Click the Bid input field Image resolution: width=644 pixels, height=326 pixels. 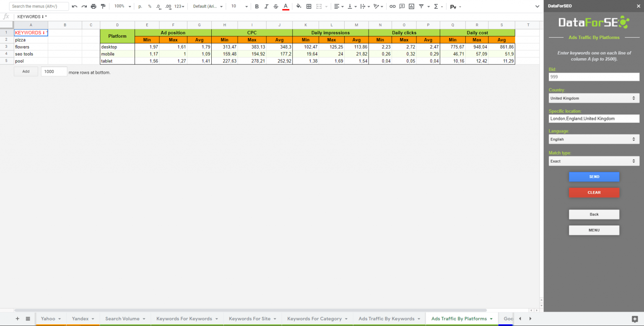(594, 77)
